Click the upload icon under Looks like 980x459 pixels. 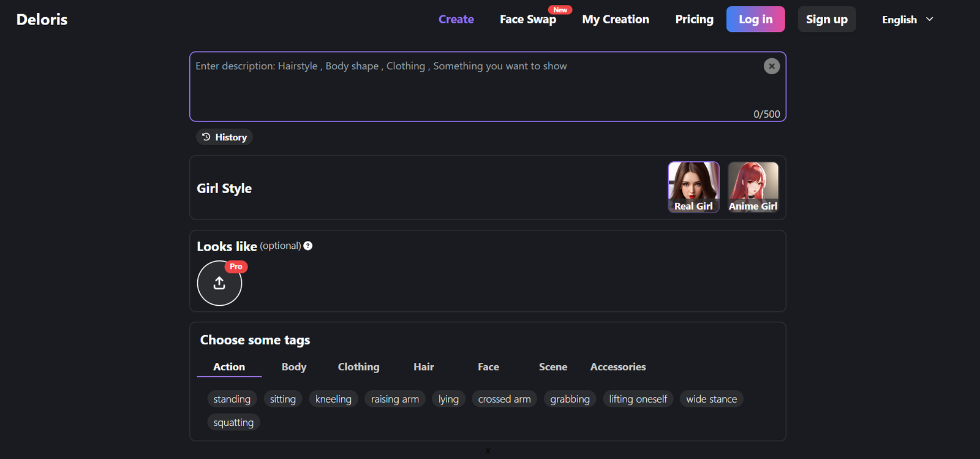[219, 283]
